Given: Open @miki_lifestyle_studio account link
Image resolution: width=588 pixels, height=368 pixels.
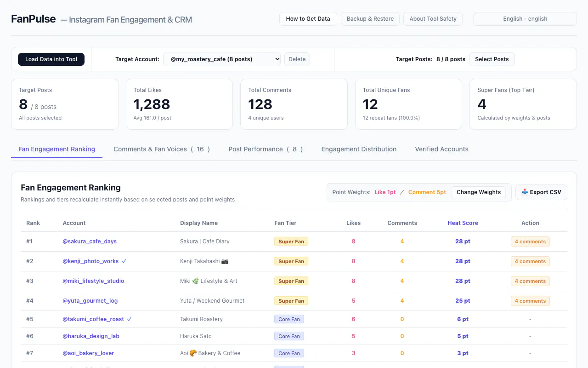Looking at the screenshot, I should [x=93, y=281].
